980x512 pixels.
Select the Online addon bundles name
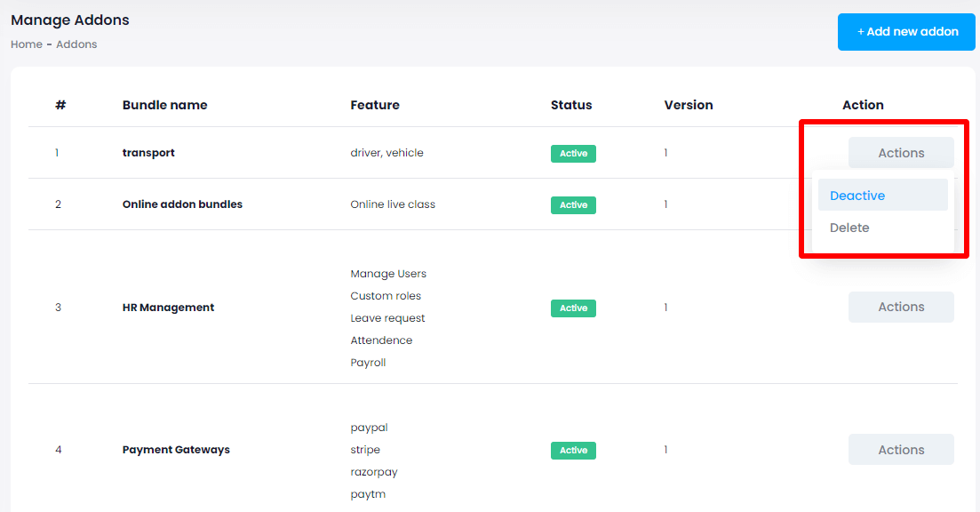[182, 204]
